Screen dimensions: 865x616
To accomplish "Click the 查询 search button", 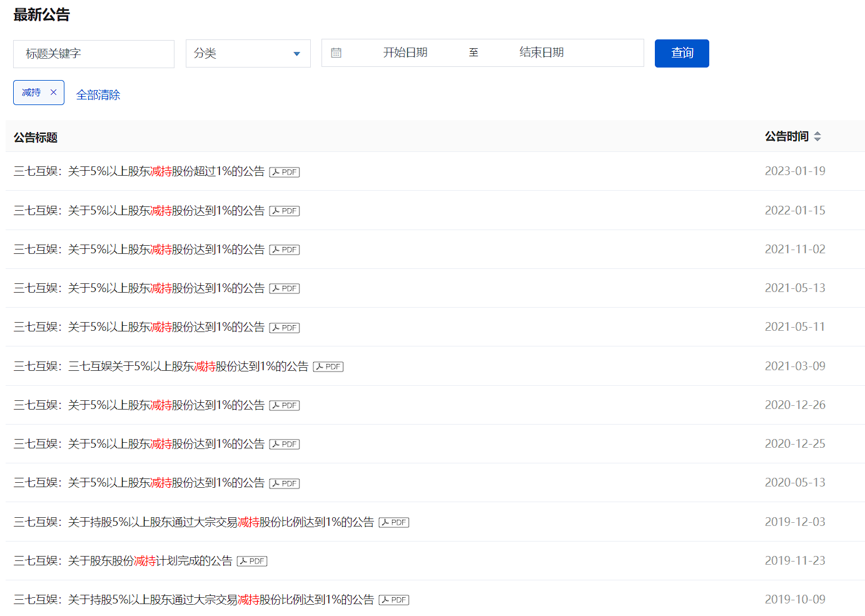I will (682, 53).
